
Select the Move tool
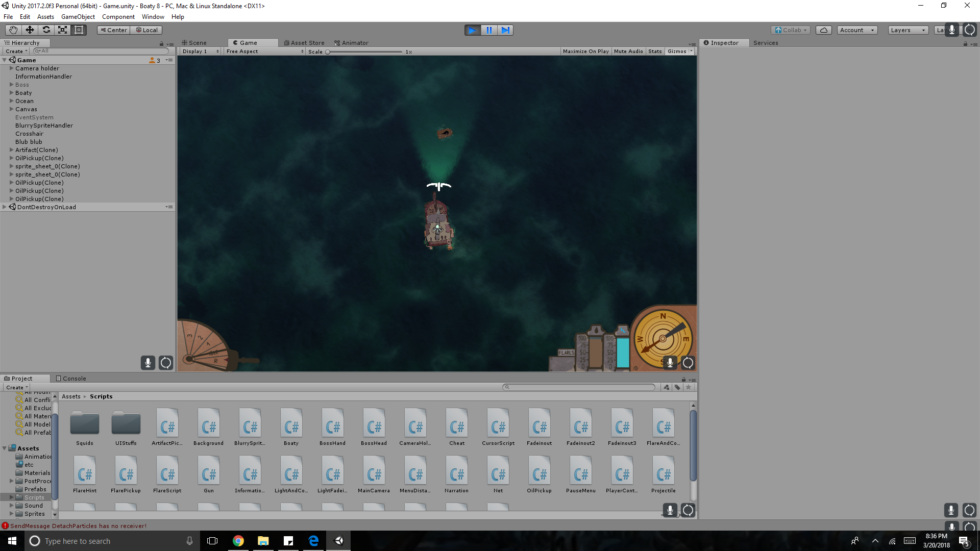(x=30, y=30)
